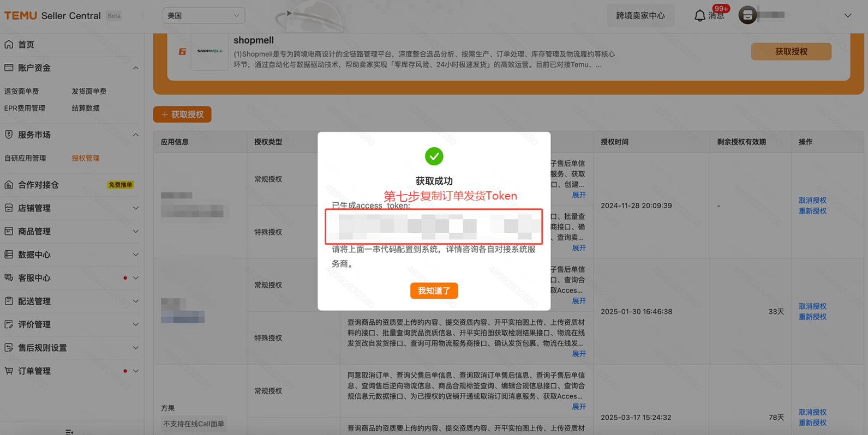Screen dimensions: 868x435
Task: Click the 商品管理 product icon
Action: (9, 231)
